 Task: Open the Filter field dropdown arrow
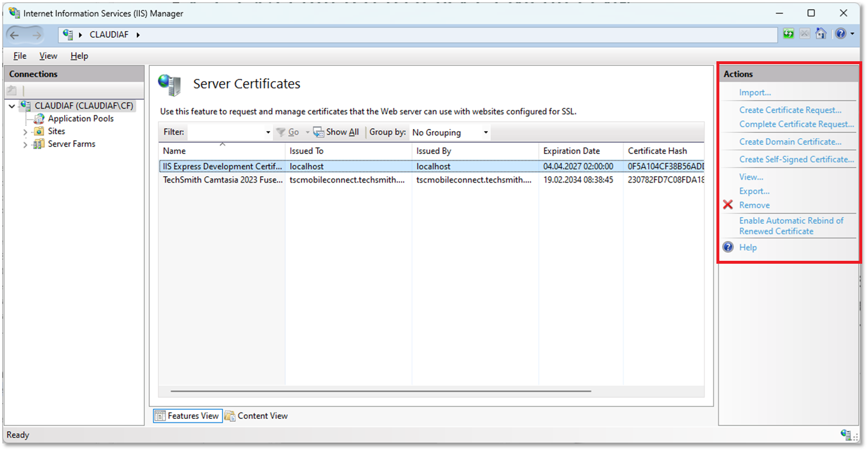[x=268, y=132]
